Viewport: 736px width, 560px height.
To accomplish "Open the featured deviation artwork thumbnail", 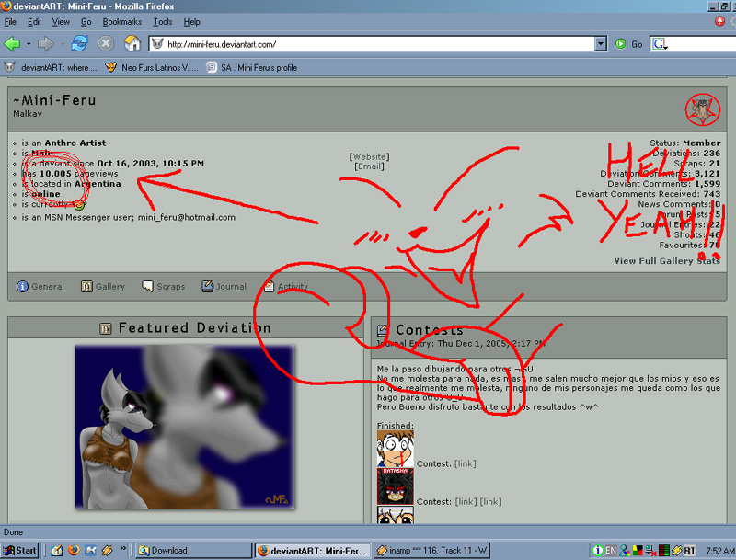I will pyautogui.click(x=185, y=428).
